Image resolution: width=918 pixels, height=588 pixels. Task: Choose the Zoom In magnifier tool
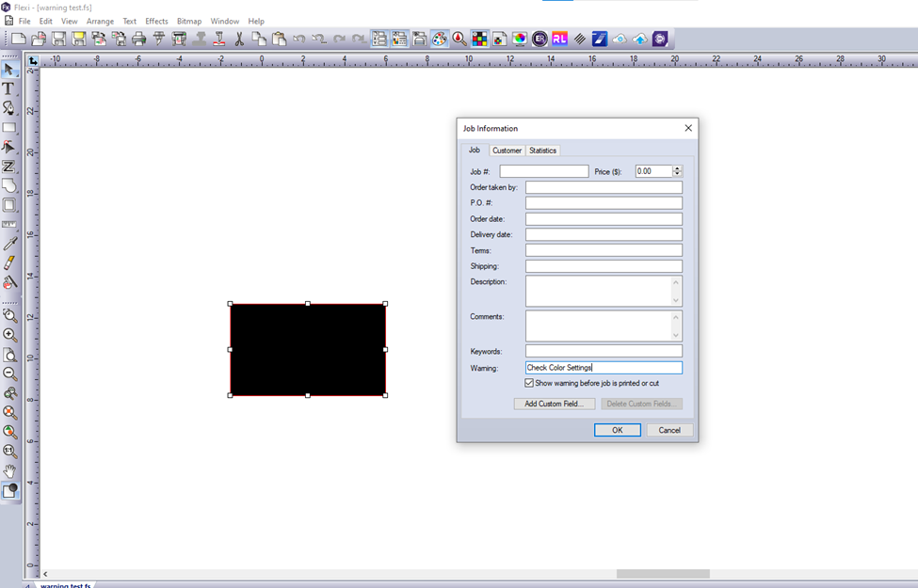9,335
